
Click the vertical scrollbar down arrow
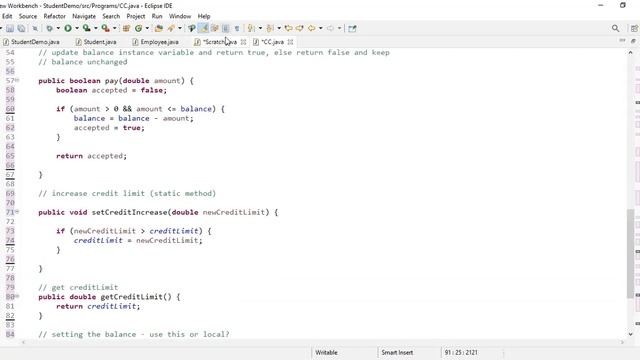(631, 334)
